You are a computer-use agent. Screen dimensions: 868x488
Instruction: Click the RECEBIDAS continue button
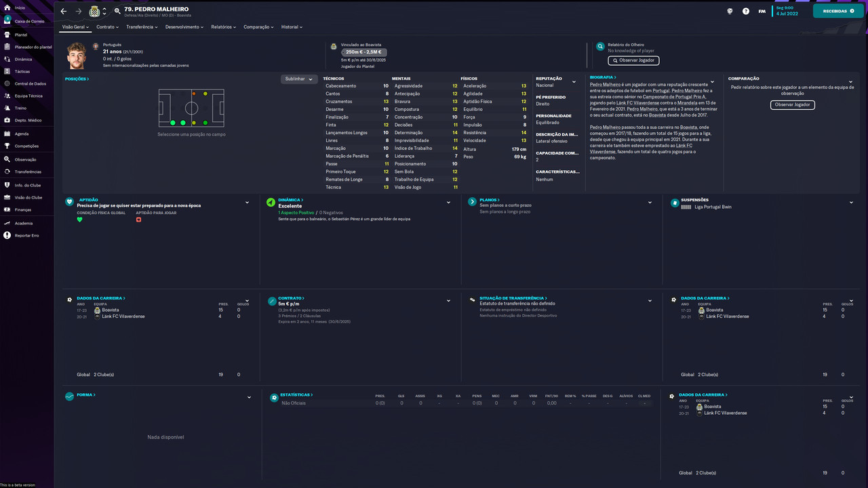[838, 11]
